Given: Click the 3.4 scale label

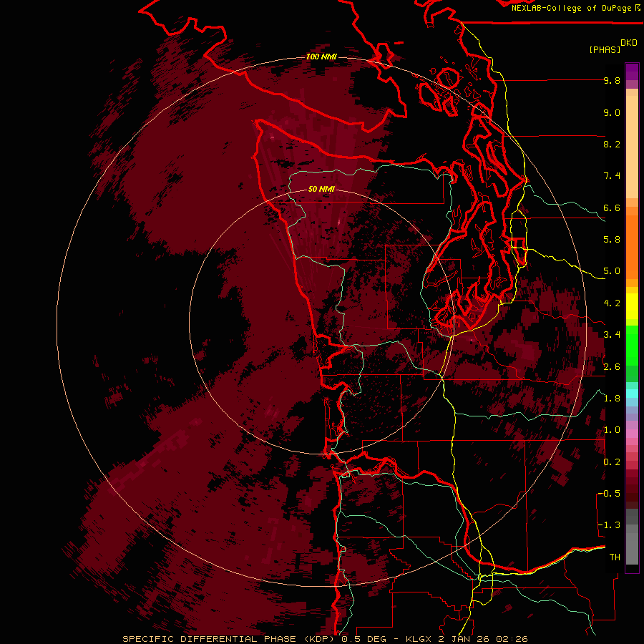Looking at the screenshot, I should pyautogui.click(x=612, y=335).
